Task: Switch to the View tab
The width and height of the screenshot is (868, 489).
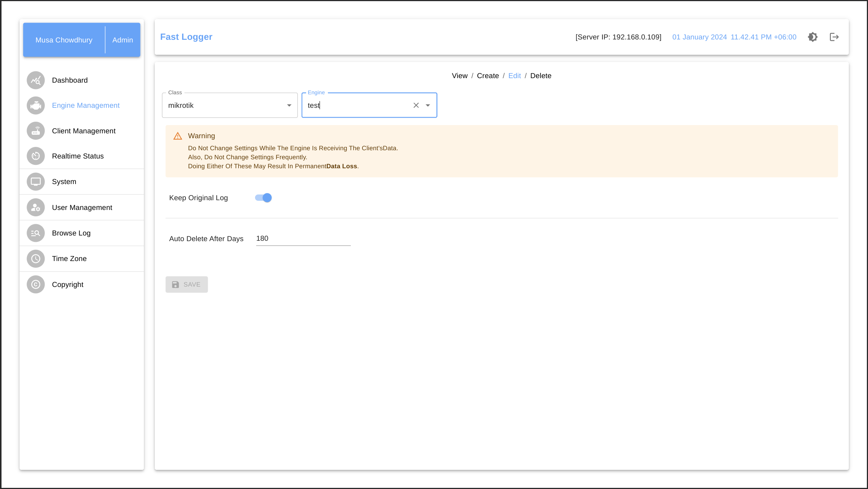Action: click(x=459, y=76)
